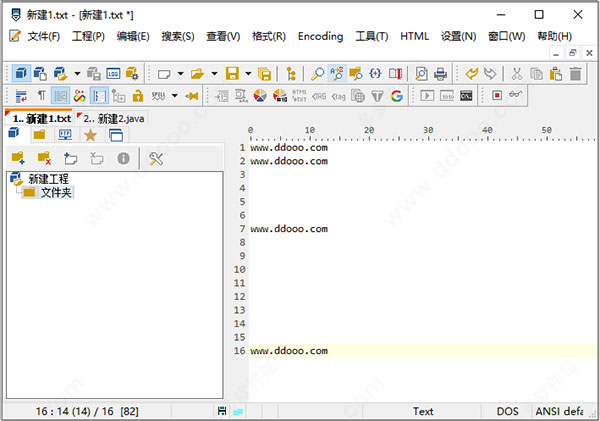Screen dimensions: 600x421
Task: Open the 工具(T) menu
Action: tap(372, 36)
